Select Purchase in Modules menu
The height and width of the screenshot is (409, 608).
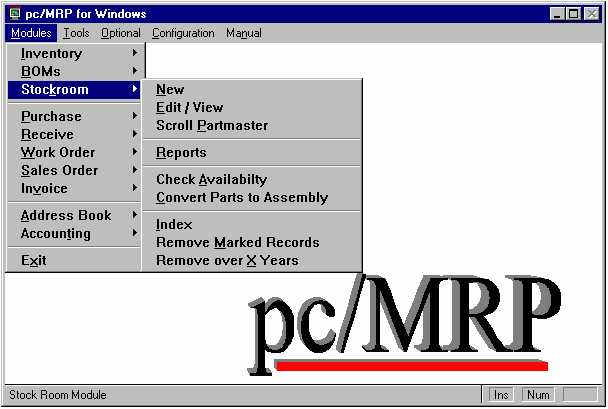[x=74, y=116]
